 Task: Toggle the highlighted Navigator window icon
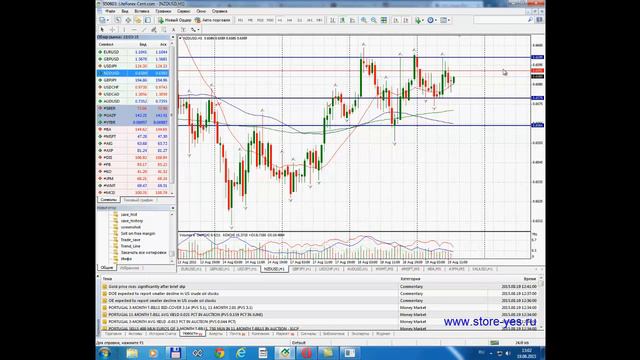point(138,20)
